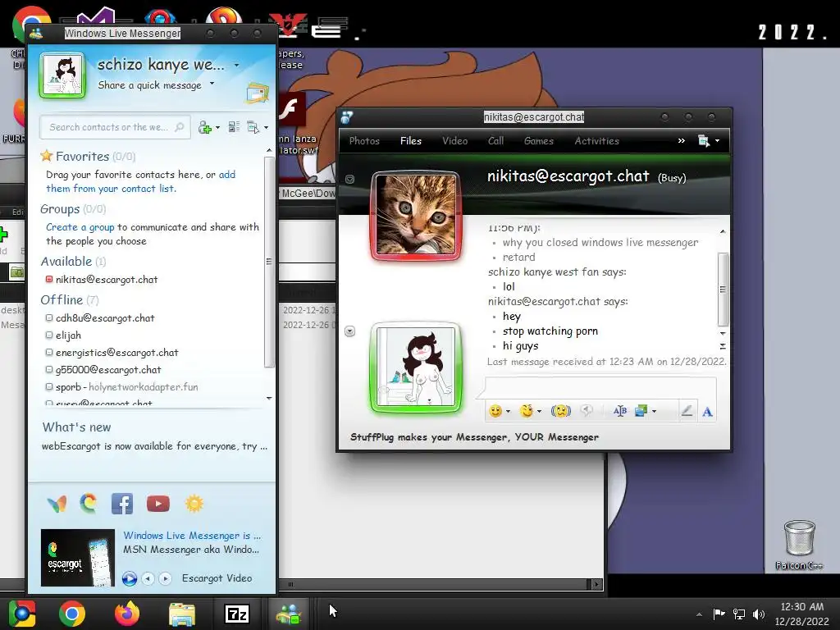
Task: Open the display name dropdown arrow
Action: click(236, 66)
